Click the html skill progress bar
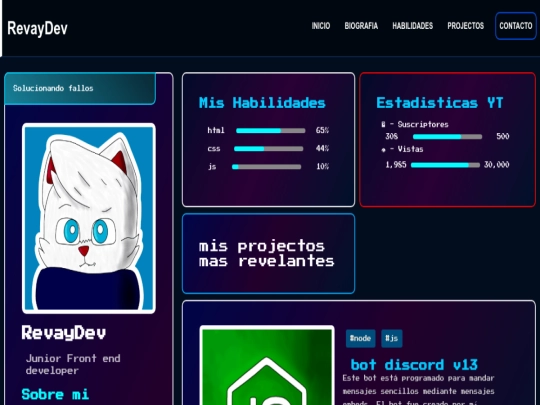The height and width of the screenshot is (405, 540). [x=271, y=131]
